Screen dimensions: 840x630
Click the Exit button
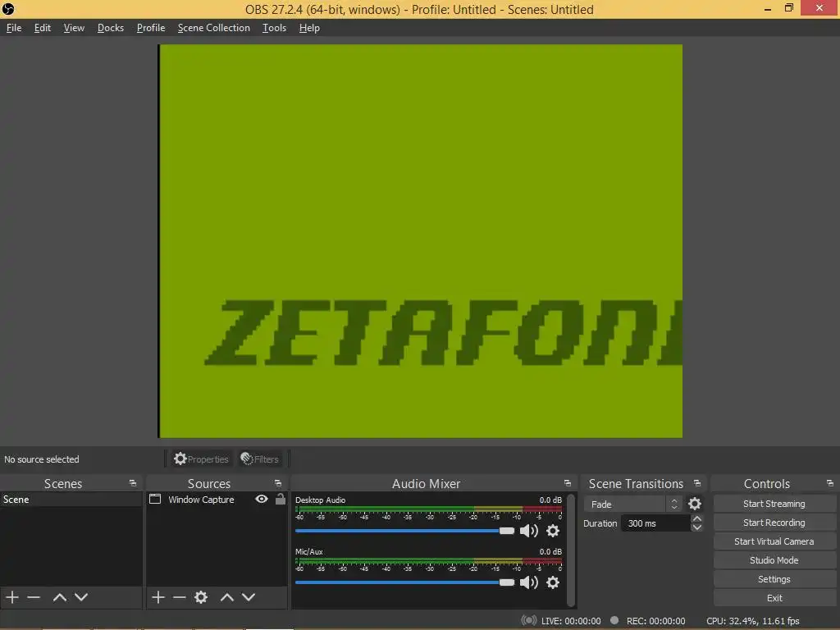click(x=774, y=598)
